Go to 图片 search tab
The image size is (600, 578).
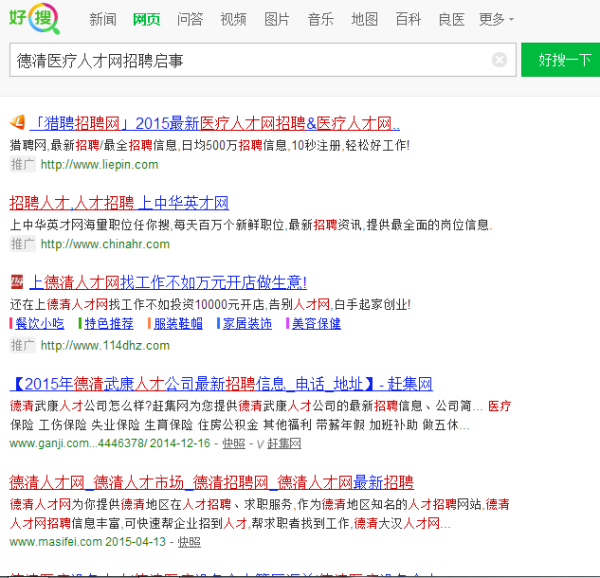(277, 19)
